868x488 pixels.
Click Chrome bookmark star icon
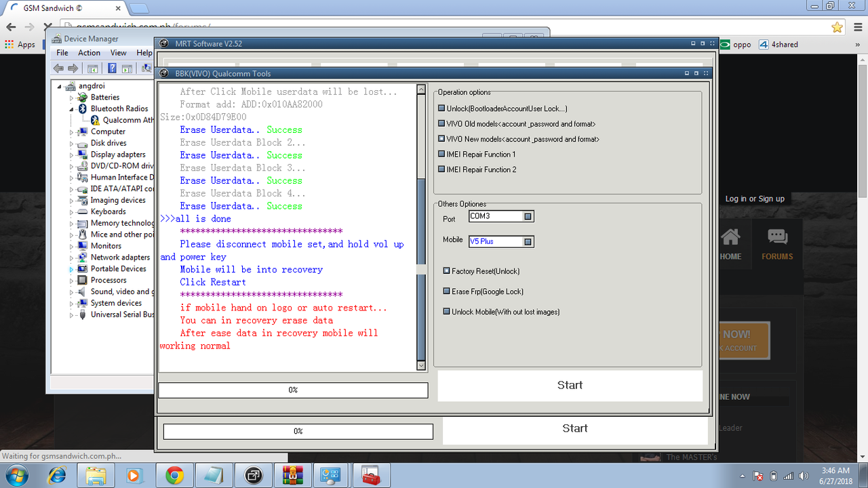837,27
